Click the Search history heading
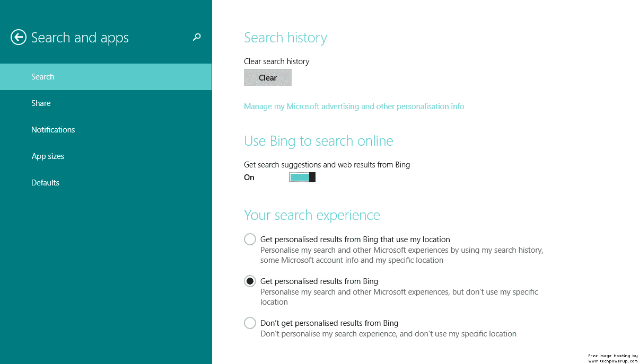Screen dimensions: 639x364 tap(285, 38)
